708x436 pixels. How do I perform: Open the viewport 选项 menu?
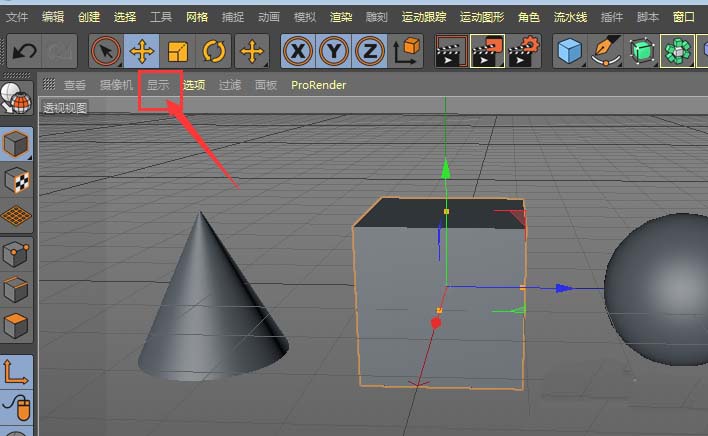(194, 85)
